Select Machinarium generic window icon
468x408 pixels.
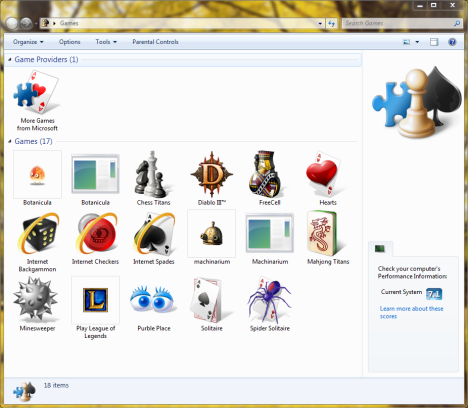(x=270, y=233)
